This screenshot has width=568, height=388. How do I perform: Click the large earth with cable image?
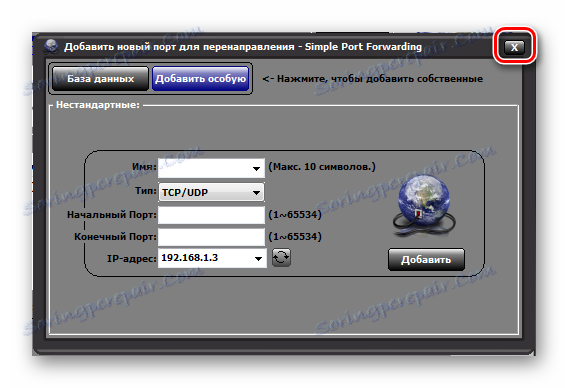tap(424, 205)
